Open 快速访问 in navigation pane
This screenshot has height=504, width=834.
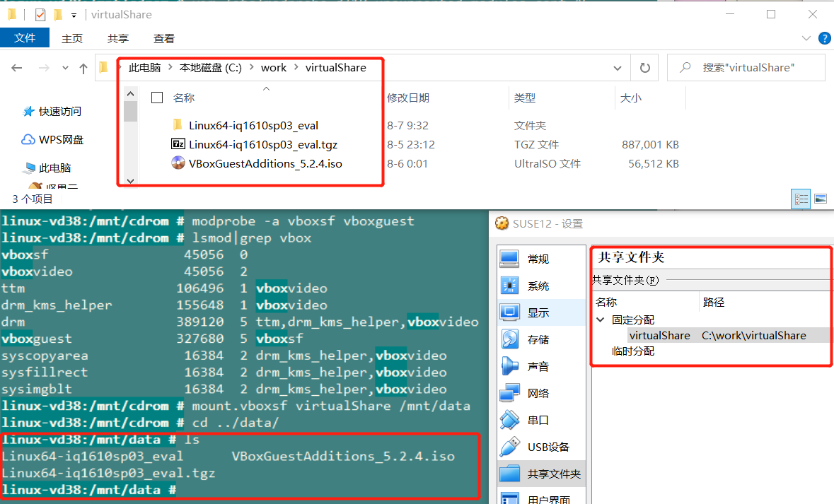tap(52, 111)
